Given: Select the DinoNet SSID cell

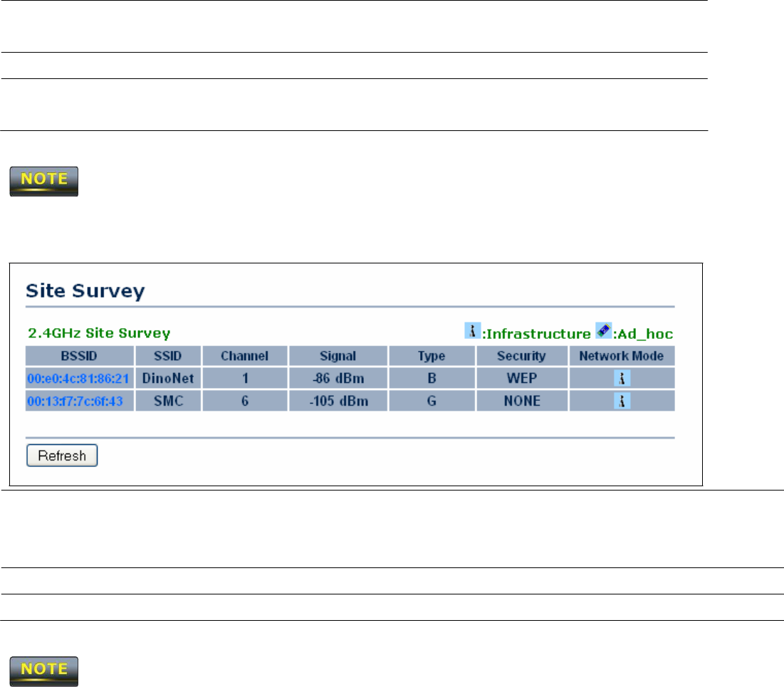Looking at the screenshot, I should (168, 379).
